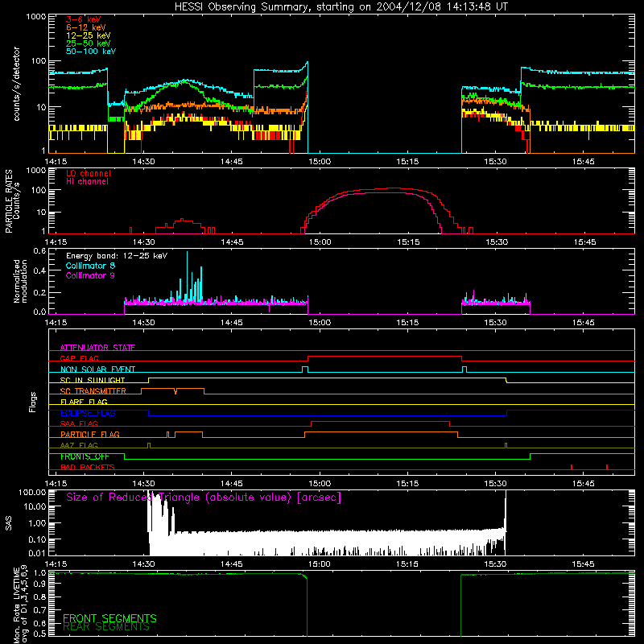The width and height of the screenshot is (644, 644).
Task: Select the SC_IN_SUNLIGHT flag label
Action: 93,380
